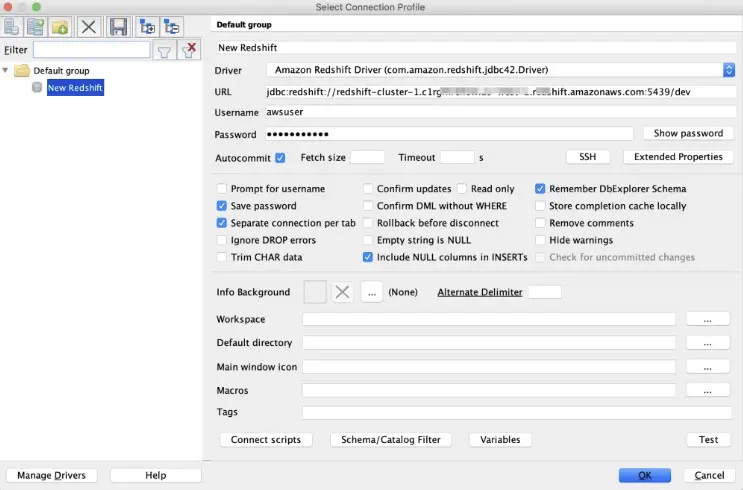743x490 pixels.
Task: Open Connect scripts dialog
Action: point(266,439)
